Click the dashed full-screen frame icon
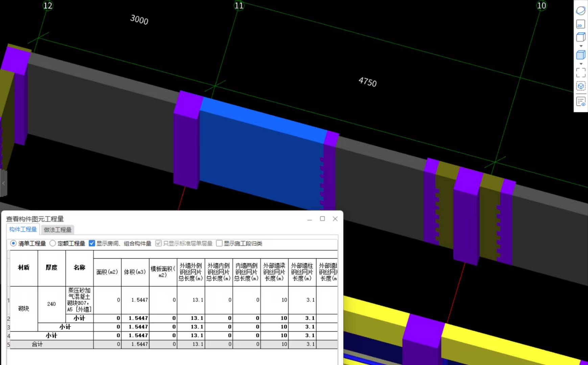The width and height of the screenshot is (588, 365). tap(581, 72)
